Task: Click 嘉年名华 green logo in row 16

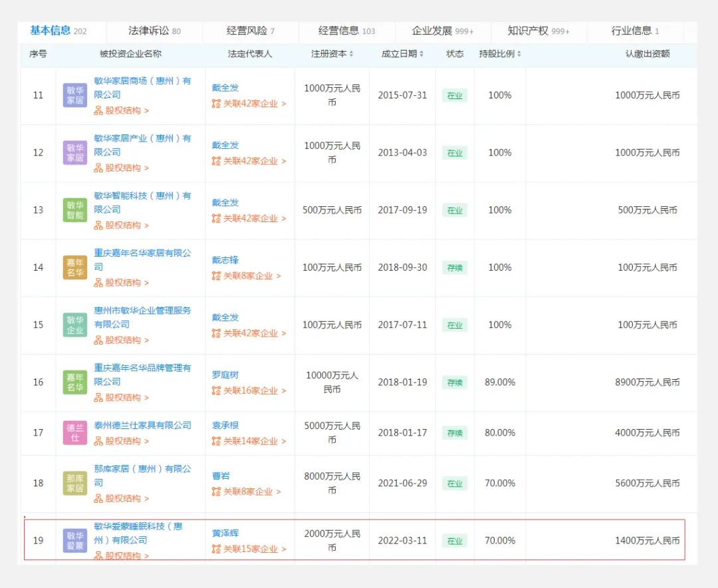Action: point(74,382)
